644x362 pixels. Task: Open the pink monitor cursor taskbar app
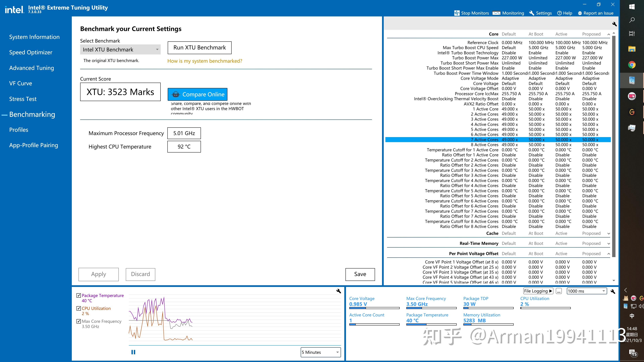click(632, 96)
